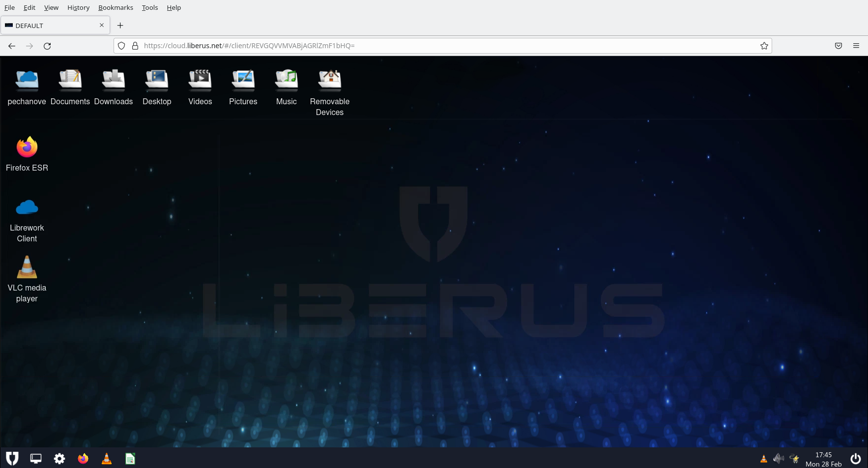The width and height of the screenshot is (868, 468).
Task: Open the spreadsheet app in taskbar
Action: pos(130,459)
